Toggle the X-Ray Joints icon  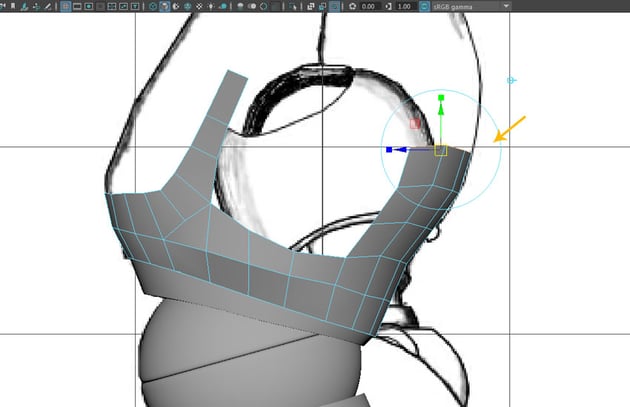coord(334,6)
